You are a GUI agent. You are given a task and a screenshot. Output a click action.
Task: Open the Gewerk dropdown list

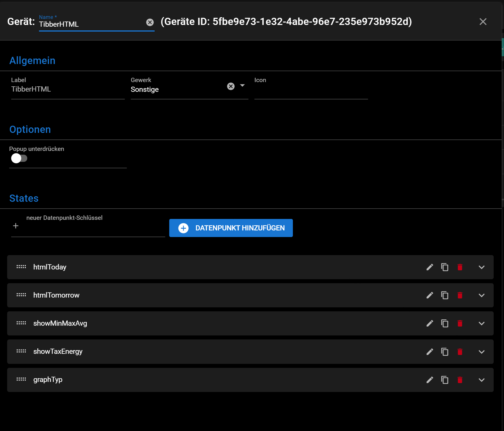coord(242,86)
